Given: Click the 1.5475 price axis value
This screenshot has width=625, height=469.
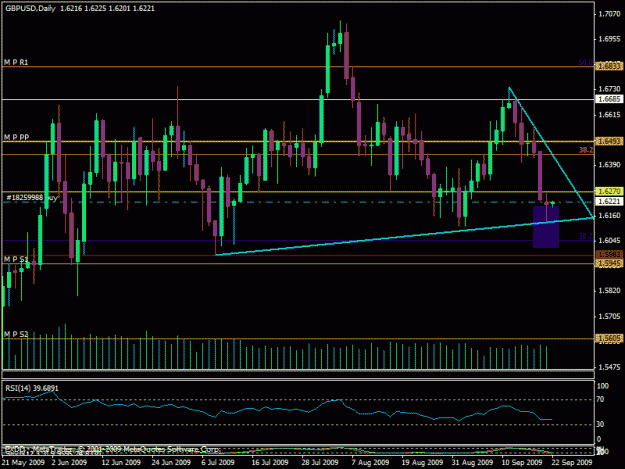Looking at the screenshot, I should point(609,367).
